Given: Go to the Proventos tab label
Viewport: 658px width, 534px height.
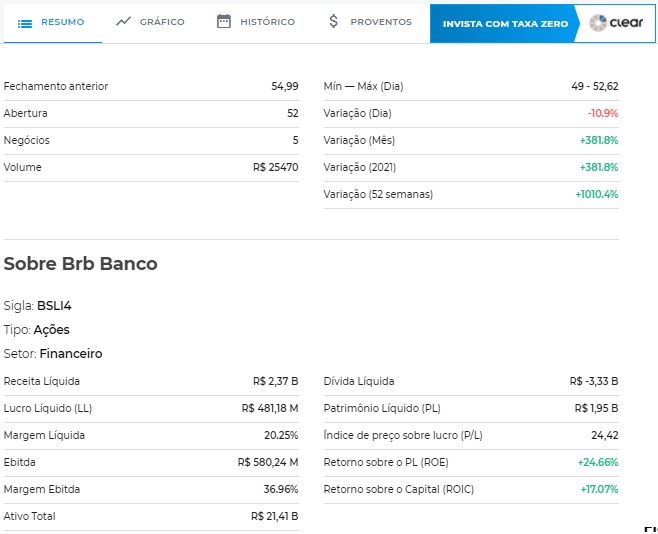Looking at the screenshot, I should tap(380, 22).
